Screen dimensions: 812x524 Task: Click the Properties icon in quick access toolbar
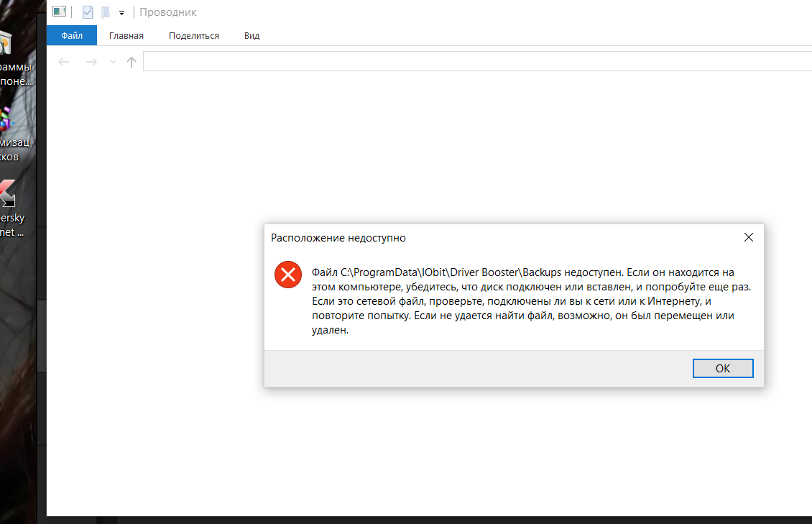tap(88, 12)
